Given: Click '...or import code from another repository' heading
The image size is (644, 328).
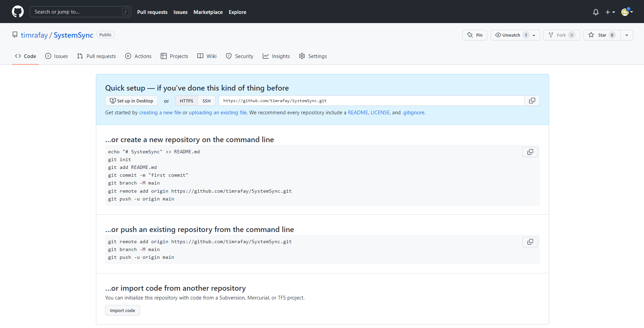Looking at the screenshot, I should 175,288.
